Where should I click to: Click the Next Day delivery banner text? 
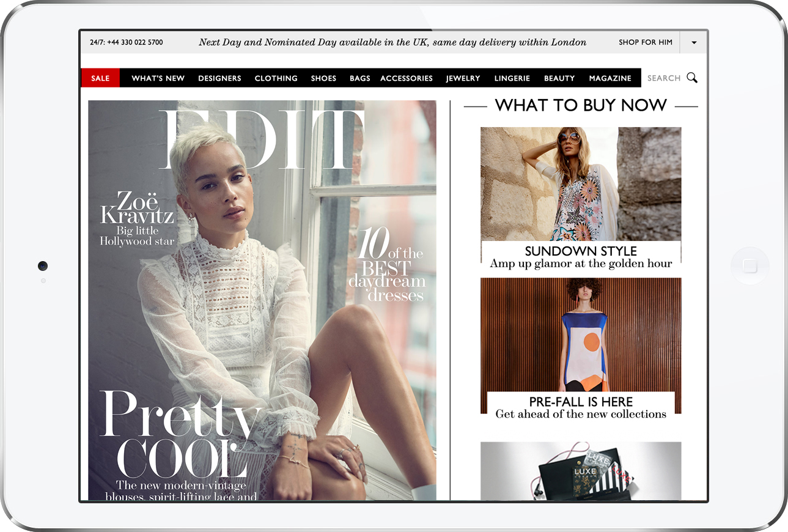tap(392, 42)
